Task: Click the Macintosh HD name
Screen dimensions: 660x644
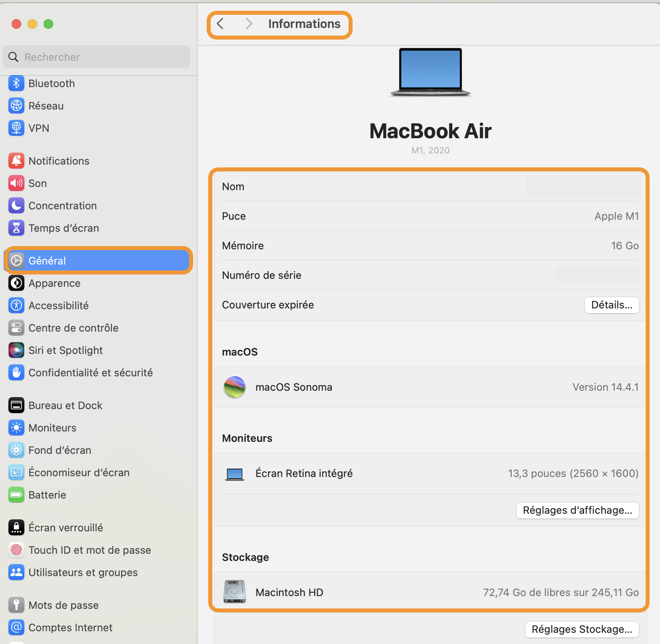Action: [289, 592]
